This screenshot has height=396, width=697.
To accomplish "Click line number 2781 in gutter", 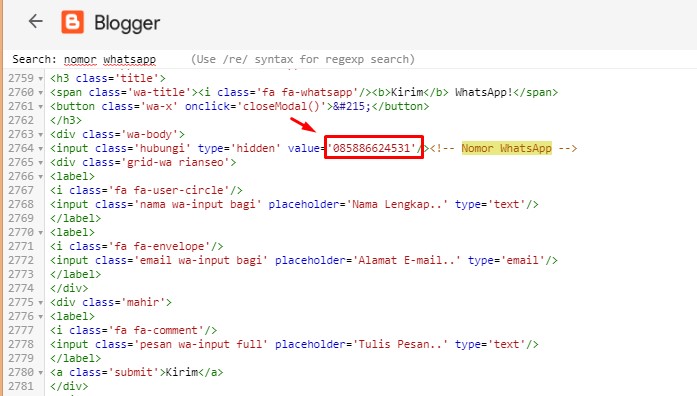I will tap(21, 386).
